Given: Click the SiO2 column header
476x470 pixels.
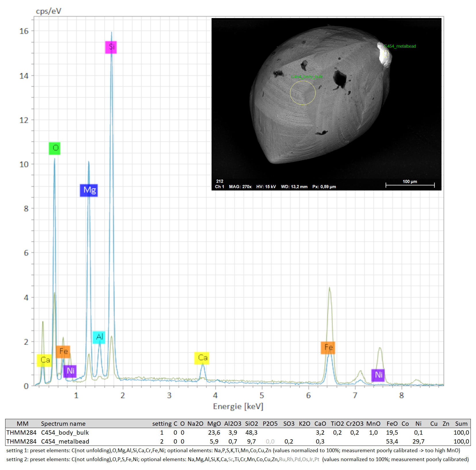Looking at the screenshot, I should pos(251,424).
